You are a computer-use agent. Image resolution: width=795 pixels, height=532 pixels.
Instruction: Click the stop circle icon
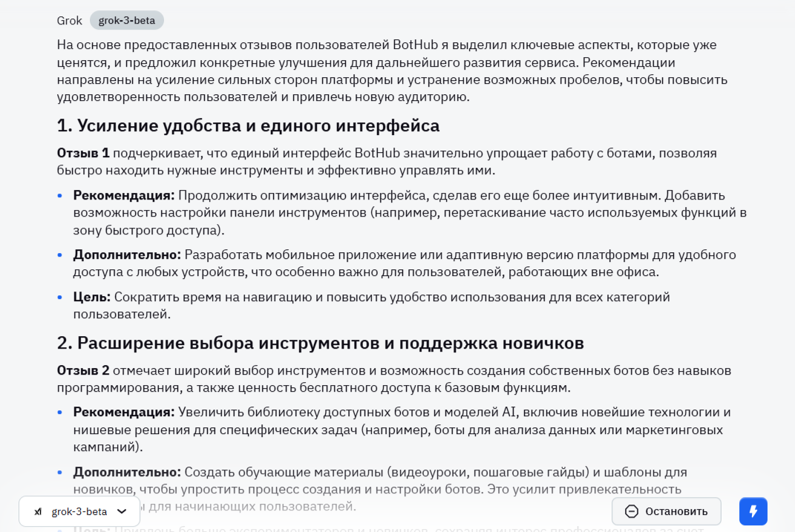(x=632, y=511)
